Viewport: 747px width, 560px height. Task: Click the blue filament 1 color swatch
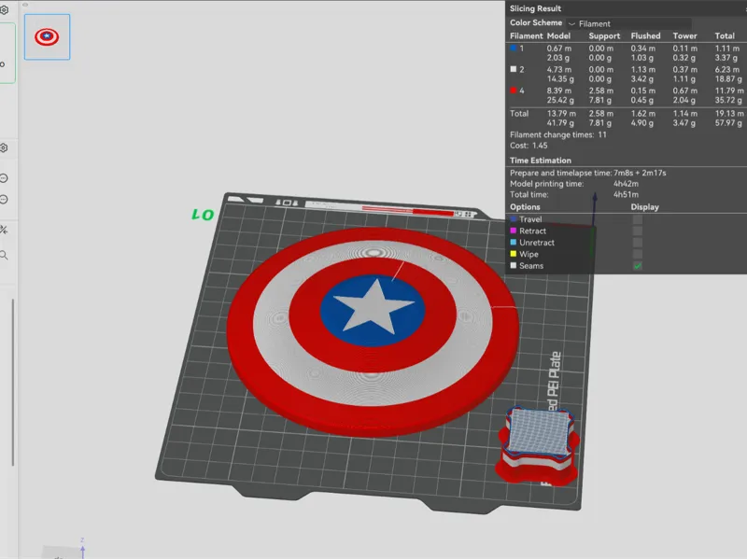coord(513,49)
